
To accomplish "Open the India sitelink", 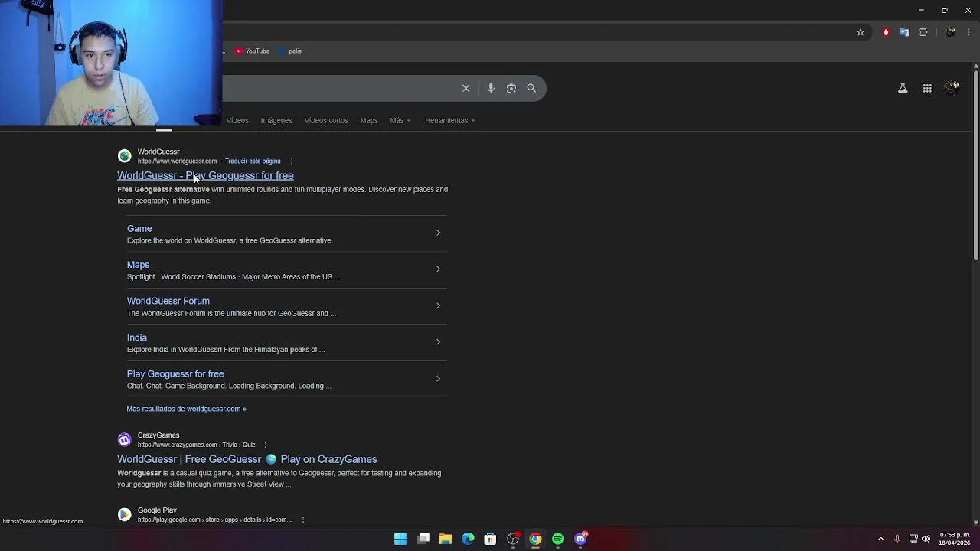I will click(137, 337).
